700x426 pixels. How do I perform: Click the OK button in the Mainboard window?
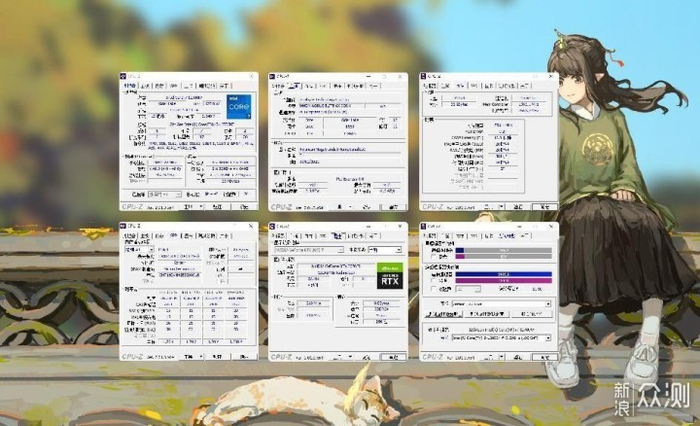pos(393,207)
